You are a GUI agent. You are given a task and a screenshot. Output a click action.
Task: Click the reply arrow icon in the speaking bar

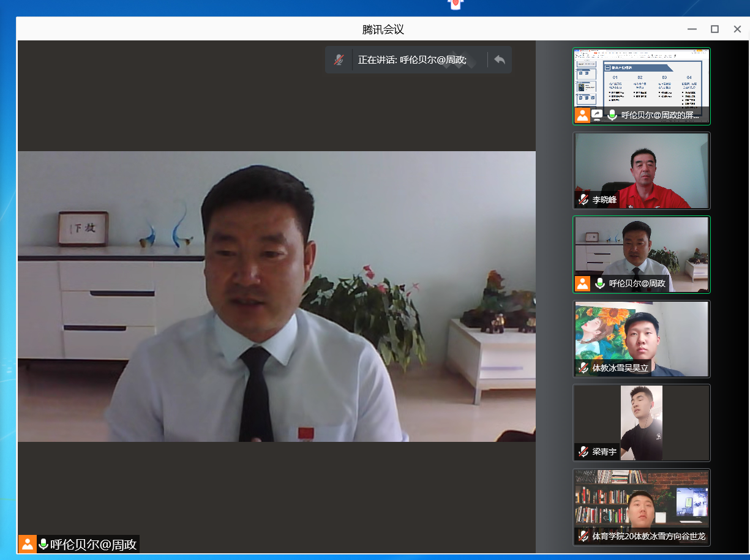[x=500, y=60]
